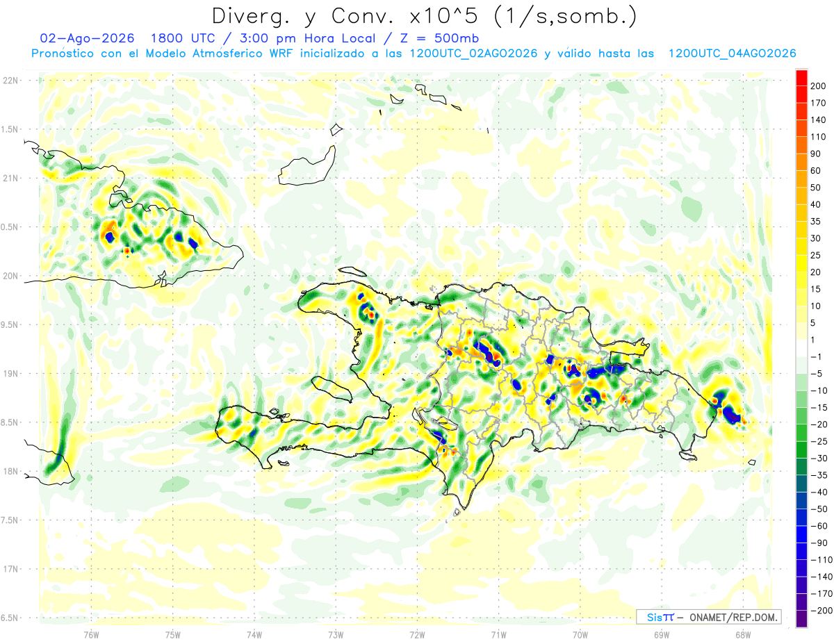Click the '-15' color bar label
The image size is (834, 644).
point(819,408)
